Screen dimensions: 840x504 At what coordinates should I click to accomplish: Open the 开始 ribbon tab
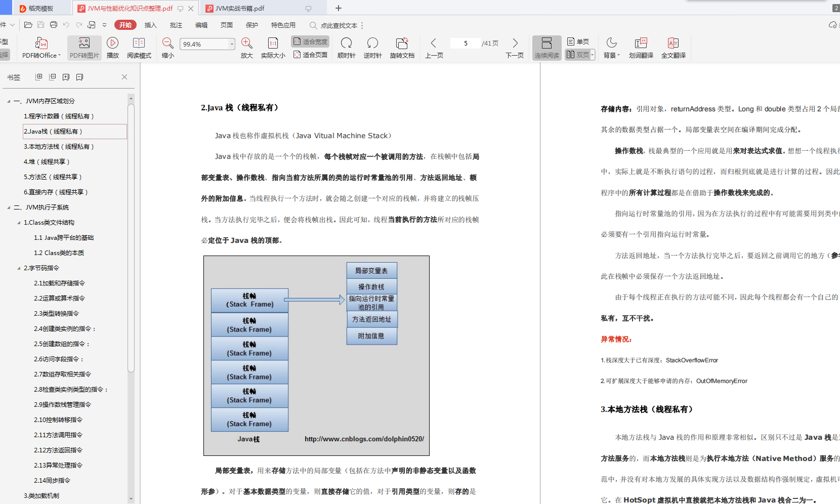click(x=125, y=25)
